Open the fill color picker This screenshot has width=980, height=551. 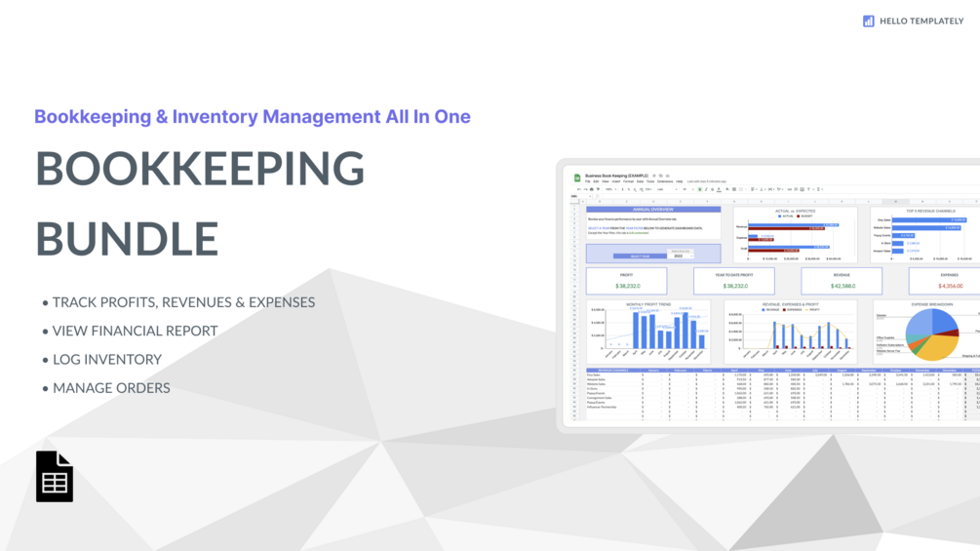727,189
